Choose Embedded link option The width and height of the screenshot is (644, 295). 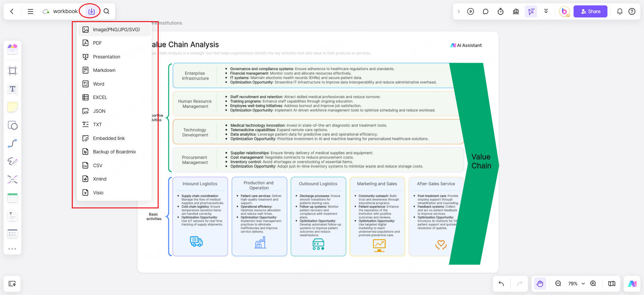tap(114, 138)
